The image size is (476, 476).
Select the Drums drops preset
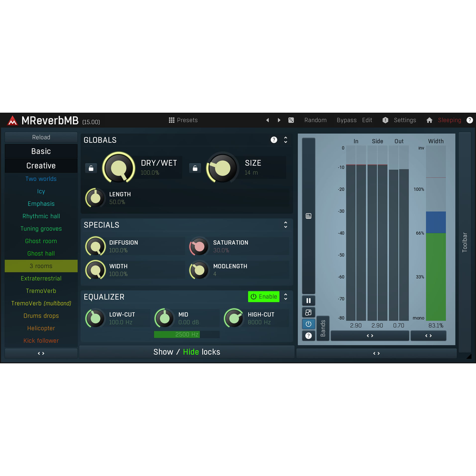coord(41,316)
